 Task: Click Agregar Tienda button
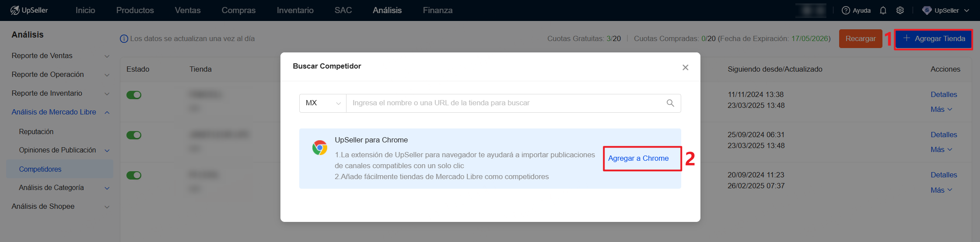tap(934, 39)
